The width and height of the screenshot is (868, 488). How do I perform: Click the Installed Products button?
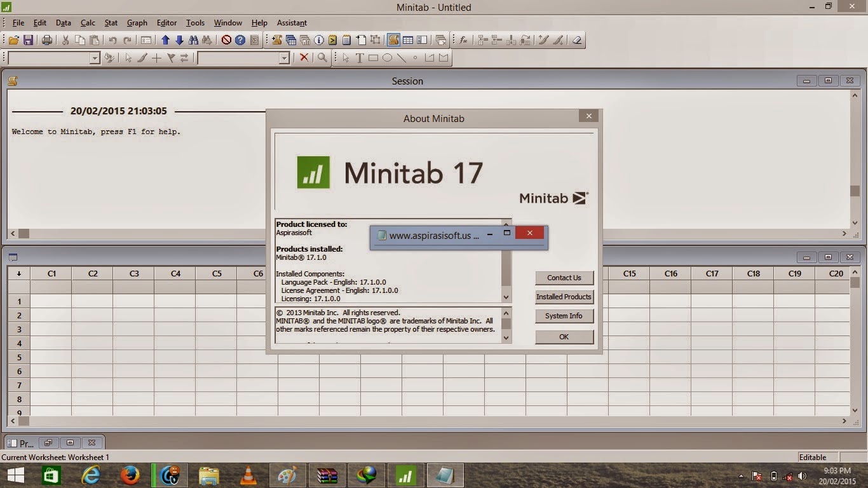pyautogui.click(x=564, y=297)
